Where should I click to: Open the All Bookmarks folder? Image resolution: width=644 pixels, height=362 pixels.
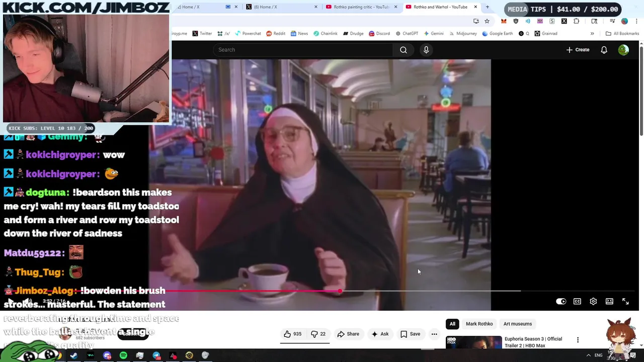(x=622, y=34)
